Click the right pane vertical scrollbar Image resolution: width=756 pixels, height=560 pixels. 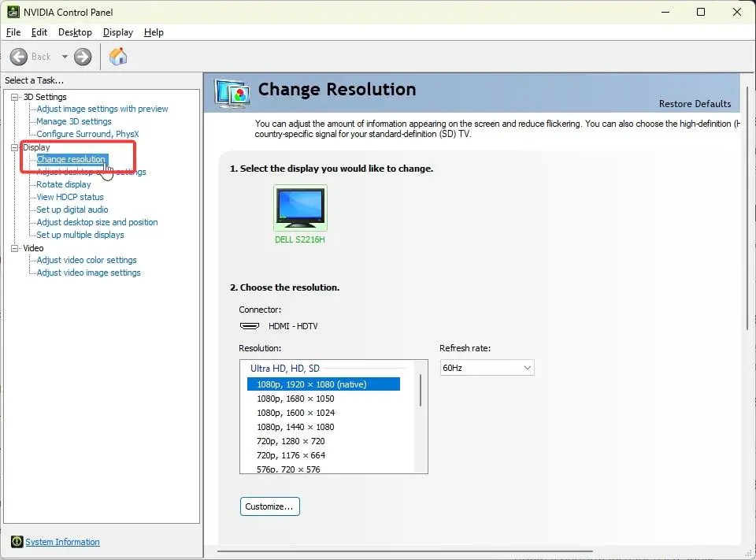(x=747, y=208)
